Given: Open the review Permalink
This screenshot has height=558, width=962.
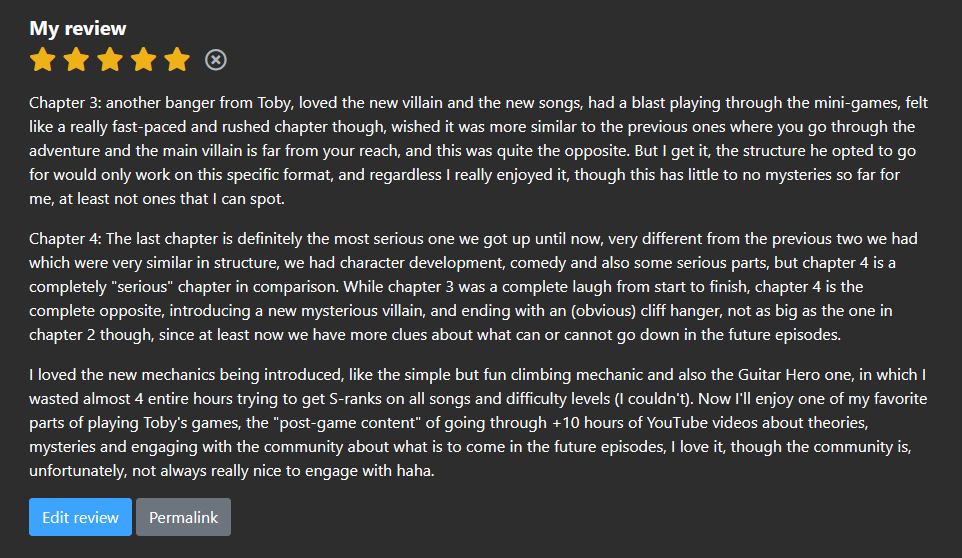Looking at the screenshot, I should point(183,517).
